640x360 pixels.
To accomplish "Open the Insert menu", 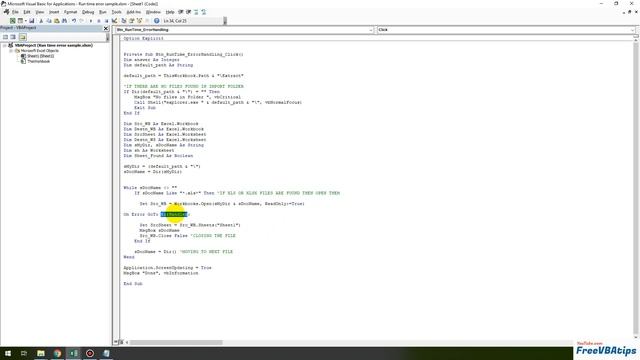I will [x=54, y=12].
